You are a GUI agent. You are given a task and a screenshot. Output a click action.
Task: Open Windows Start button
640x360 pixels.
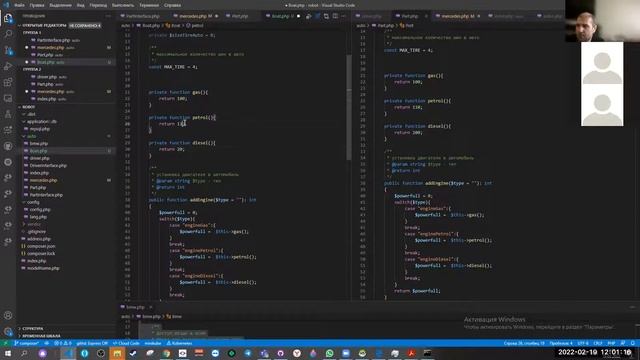point(8,353)
